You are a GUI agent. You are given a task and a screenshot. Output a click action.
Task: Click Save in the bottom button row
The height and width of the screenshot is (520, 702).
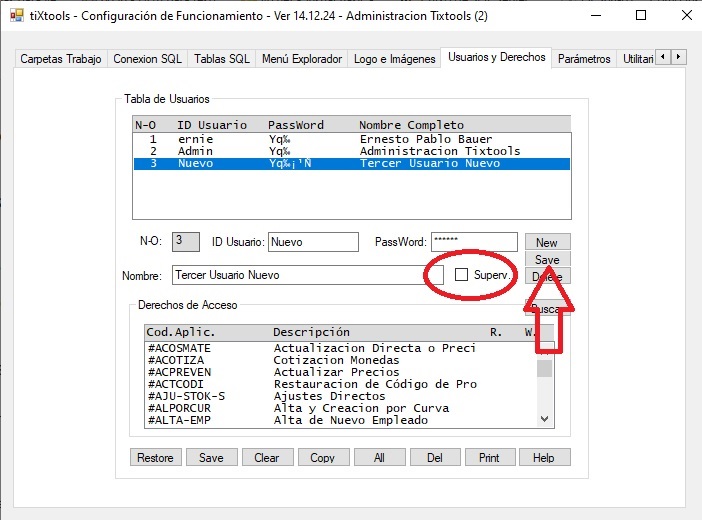(211, 457)
